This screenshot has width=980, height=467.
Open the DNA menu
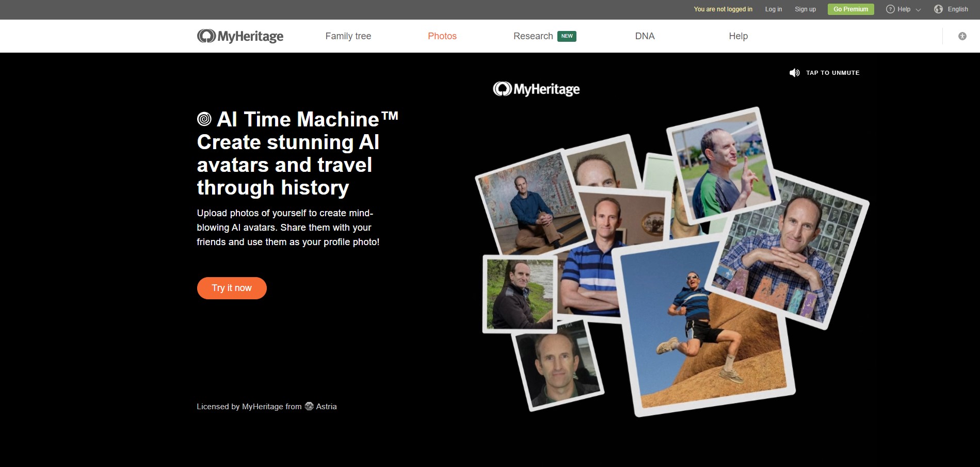[x=645, y=36]
